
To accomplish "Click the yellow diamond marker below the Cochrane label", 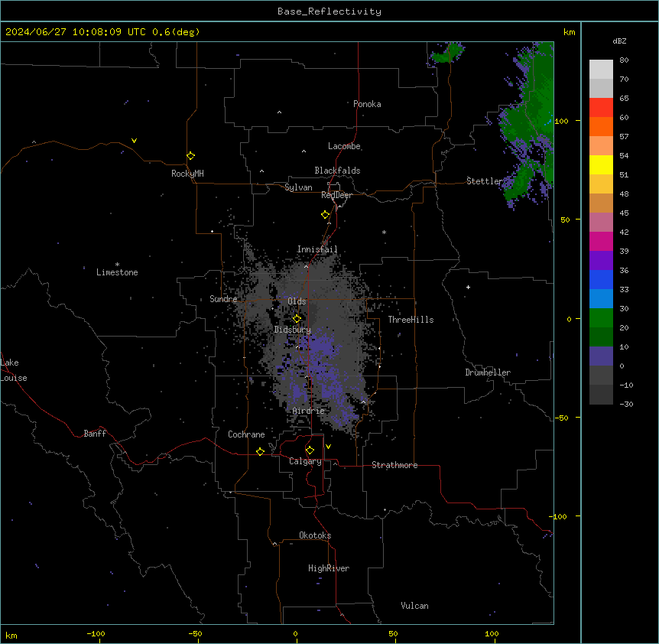I will coord(260,452).
